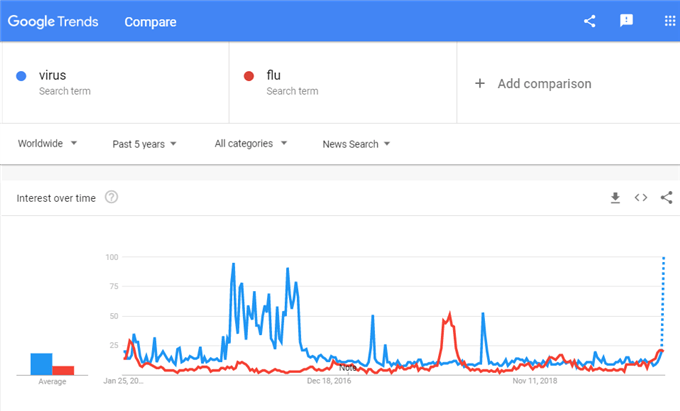Click the Add comparison button
Image resolution: width=680 pixels, height=411 pixels.
533,83
